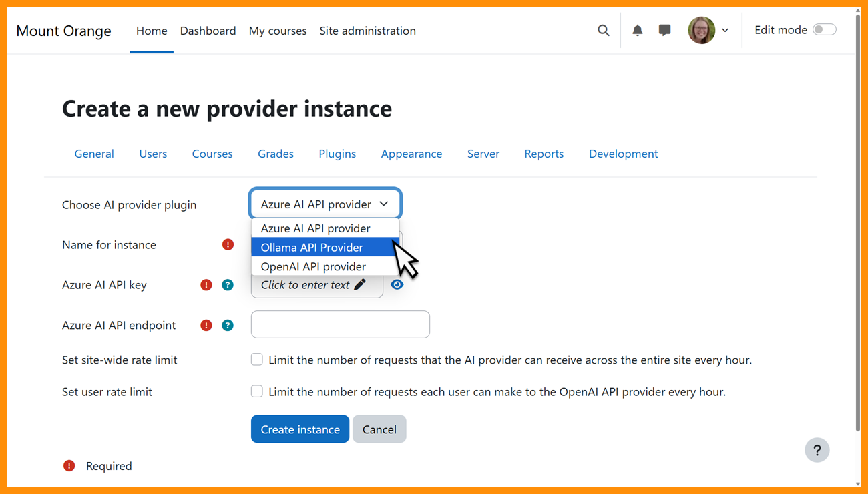868x494 pixels.
Task: Open the help tooltip beside Azure AI API key
Action: pos(228,284)
